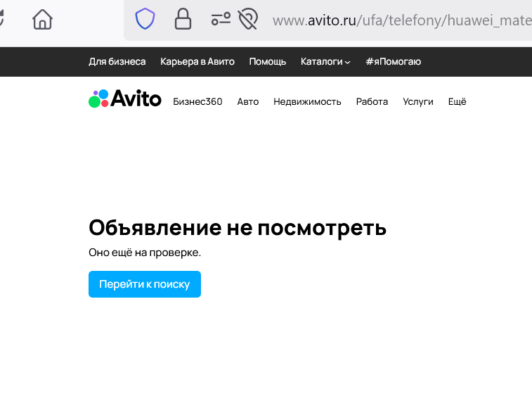Click the reload page icon
The width and height of the screenshot is (532, 413).
pyautogui.click(x=1, y=18)
